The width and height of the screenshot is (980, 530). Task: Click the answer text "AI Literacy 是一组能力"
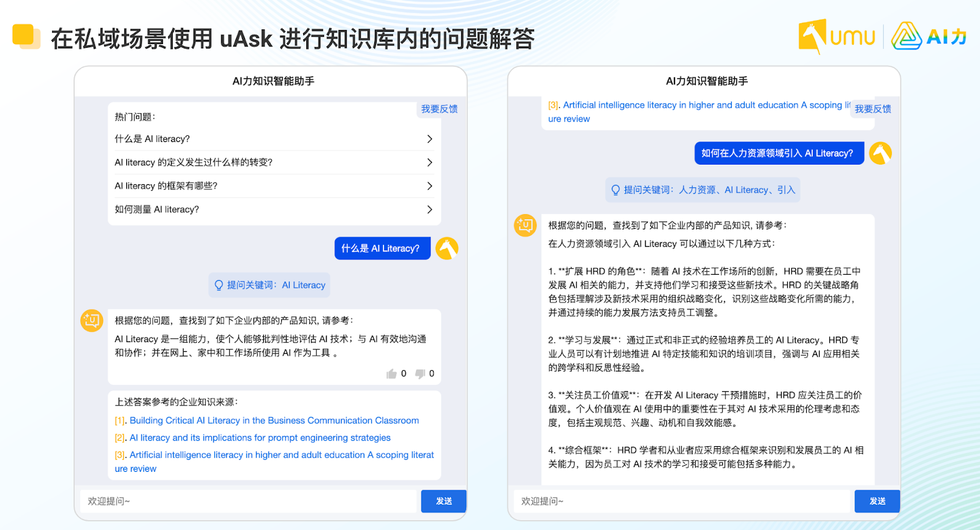[x=271, y=346]
